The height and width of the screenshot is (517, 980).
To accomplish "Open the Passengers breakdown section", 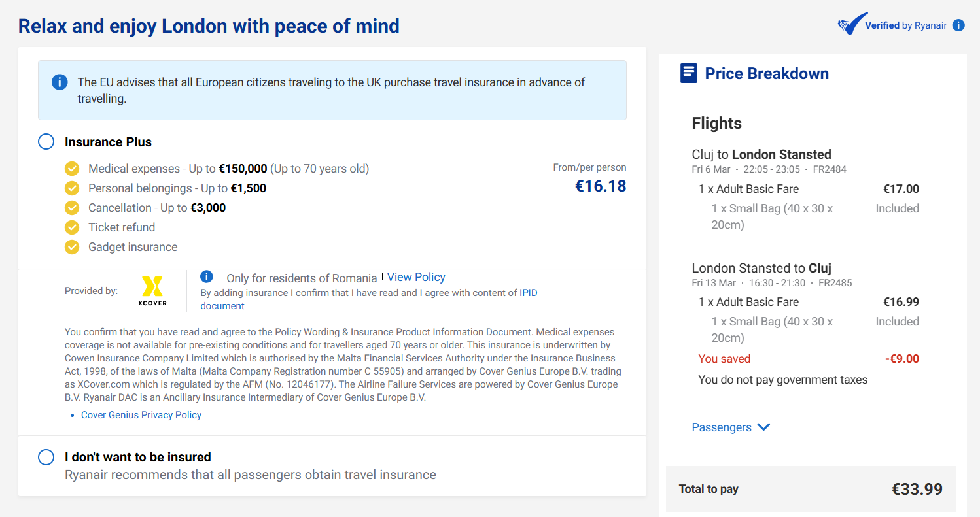I will pyautogui.click(x=722, y=427).
